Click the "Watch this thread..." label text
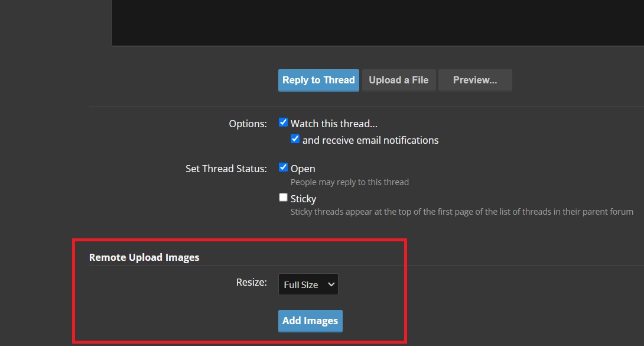 coord(334,124)
